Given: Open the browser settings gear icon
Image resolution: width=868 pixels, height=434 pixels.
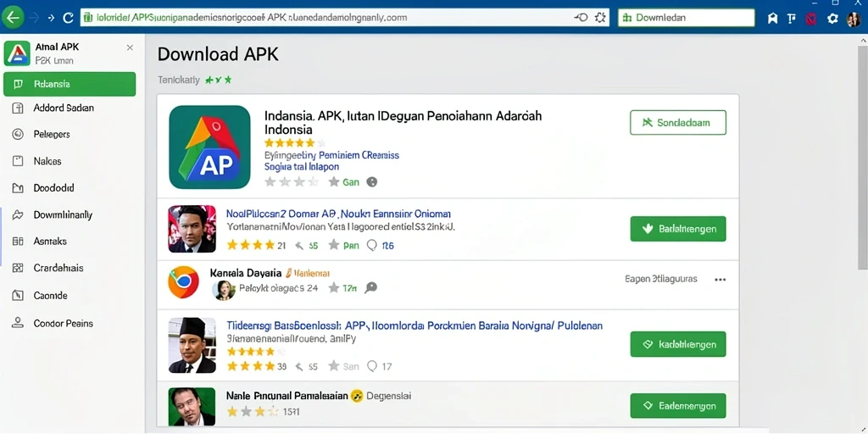Looking at the screenshot, I should 832,19.
